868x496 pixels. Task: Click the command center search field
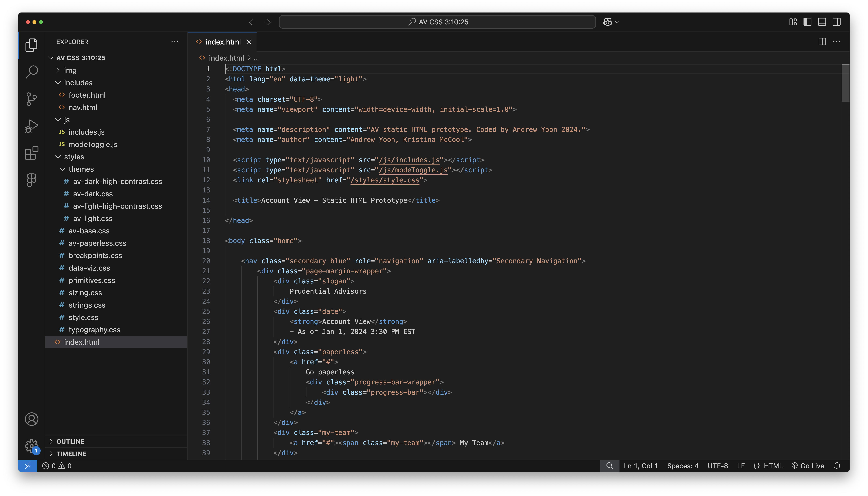coord(437,22)
